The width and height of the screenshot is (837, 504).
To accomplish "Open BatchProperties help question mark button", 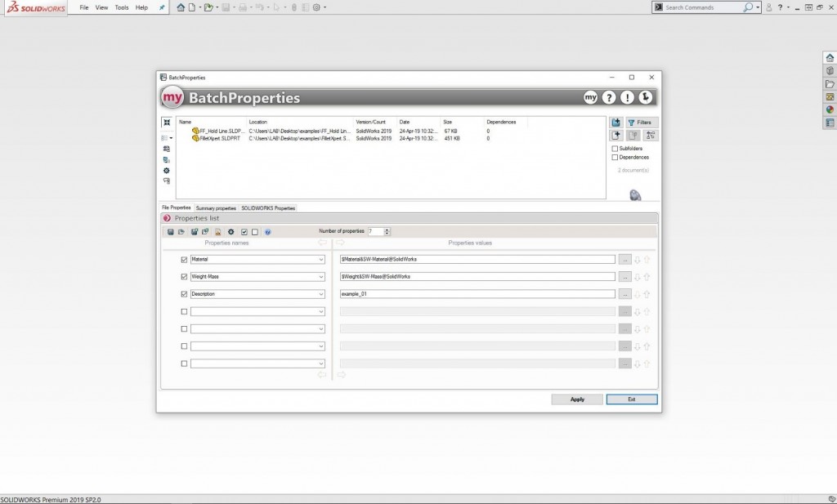I will pos(608,97).
